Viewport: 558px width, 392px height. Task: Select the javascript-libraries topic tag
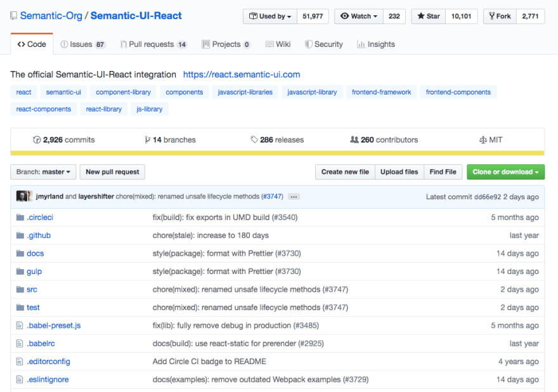click(245, 92)
